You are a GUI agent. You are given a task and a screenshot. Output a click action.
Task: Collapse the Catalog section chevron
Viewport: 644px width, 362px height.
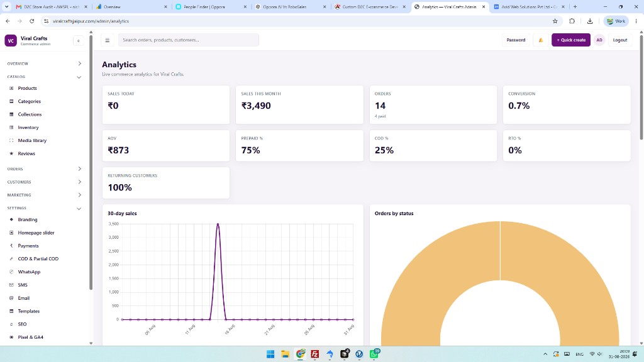[79, 77]
